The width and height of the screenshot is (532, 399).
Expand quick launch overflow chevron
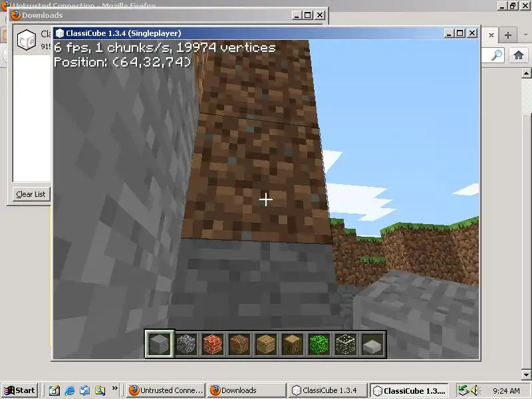coord(114,388)
